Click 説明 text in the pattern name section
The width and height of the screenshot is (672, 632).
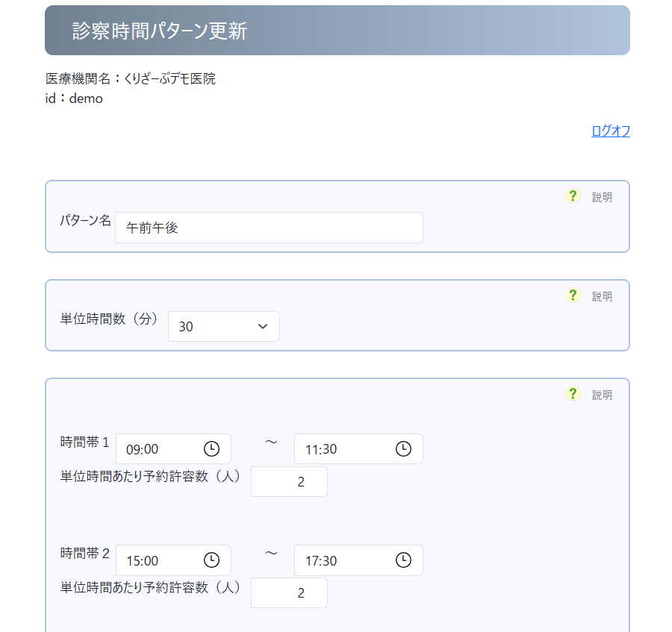coord(602,198)
